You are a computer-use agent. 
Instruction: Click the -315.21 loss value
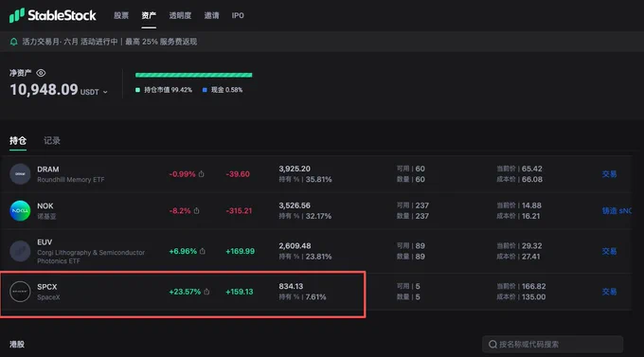click(239, 211)
